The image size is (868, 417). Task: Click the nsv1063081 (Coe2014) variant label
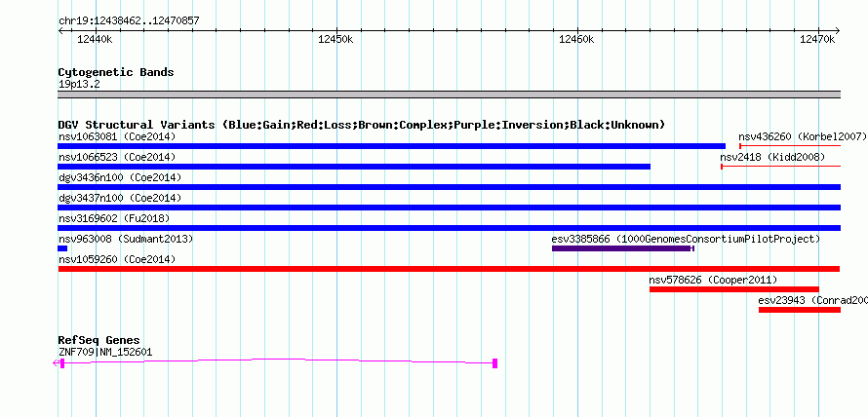tap(117, 136)
